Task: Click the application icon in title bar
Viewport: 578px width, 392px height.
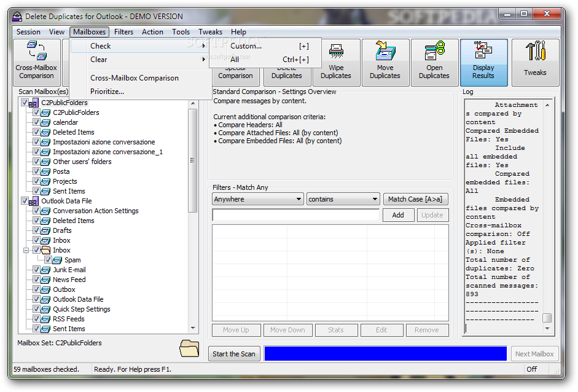Action: click(x=17, y=17)
